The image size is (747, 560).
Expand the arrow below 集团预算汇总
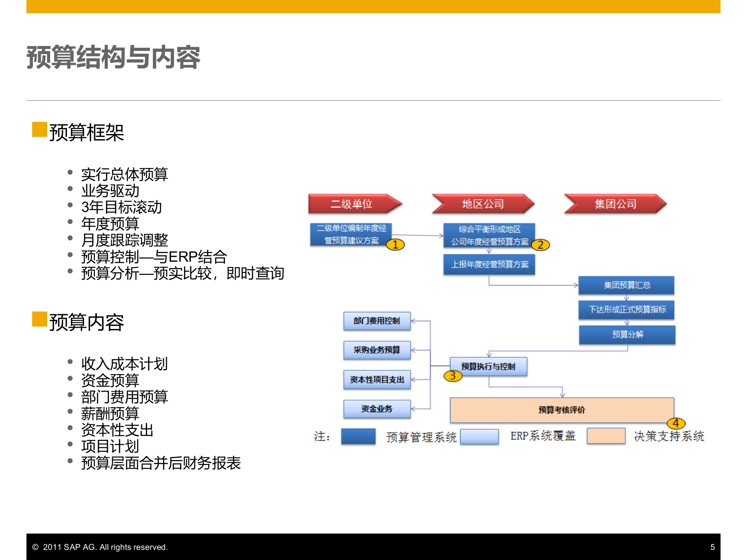(626, 299)
